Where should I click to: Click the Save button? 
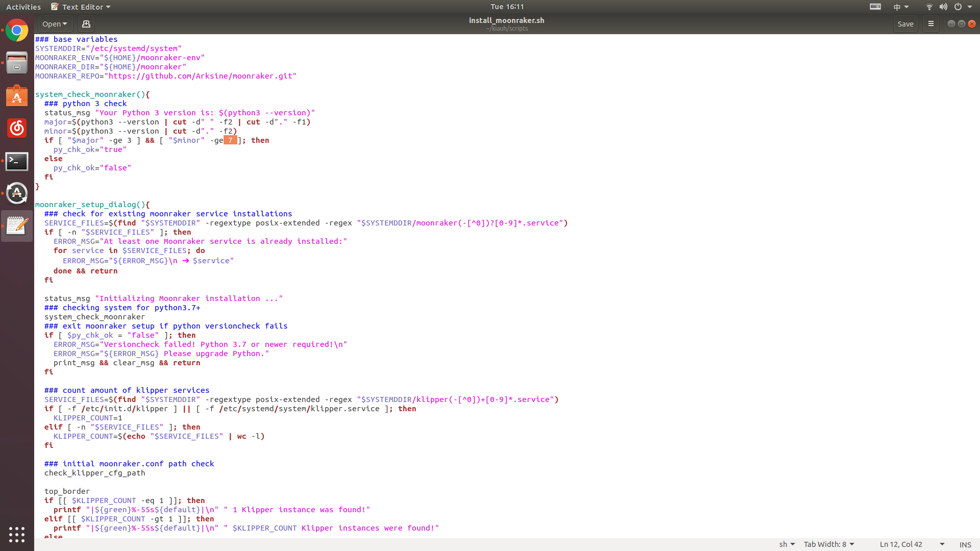coord(905,24)
